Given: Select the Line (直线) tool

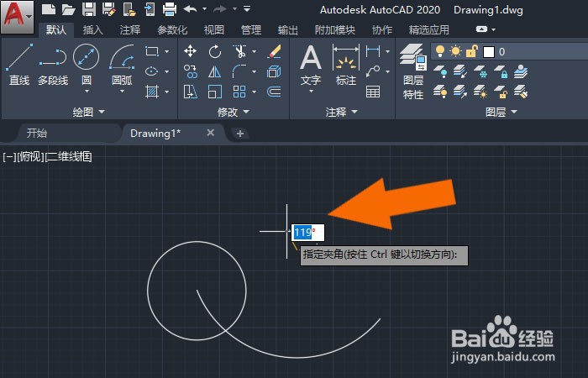Looking at the screenshot, I should [19, 65].
